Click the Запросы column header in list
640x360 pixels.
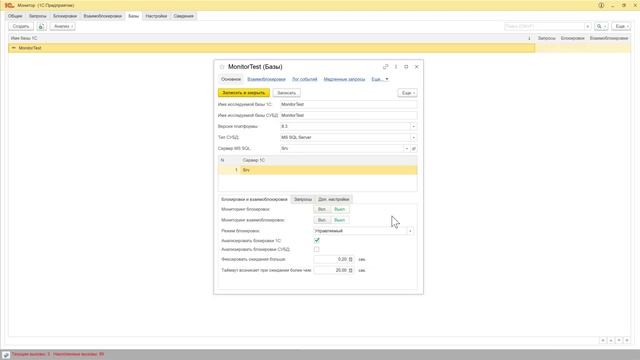point(547,38)
